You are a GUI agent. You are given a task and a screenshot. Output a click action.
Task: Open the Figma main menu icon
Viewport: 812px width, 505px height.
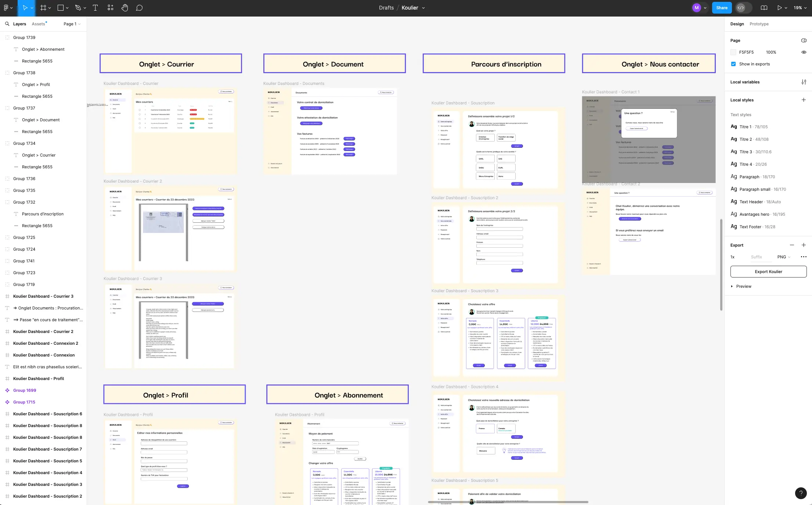pos(6,8)
